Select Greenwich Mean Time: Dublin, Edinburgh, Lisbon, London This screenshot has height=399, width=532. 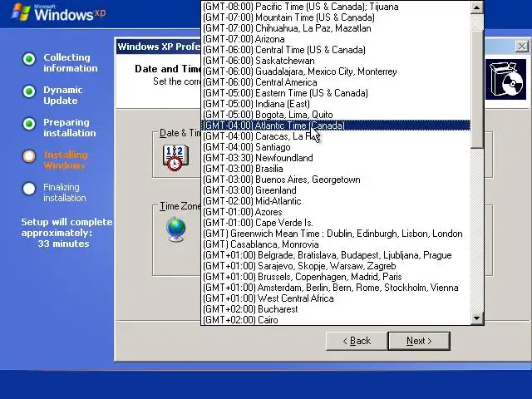point(336,234)
